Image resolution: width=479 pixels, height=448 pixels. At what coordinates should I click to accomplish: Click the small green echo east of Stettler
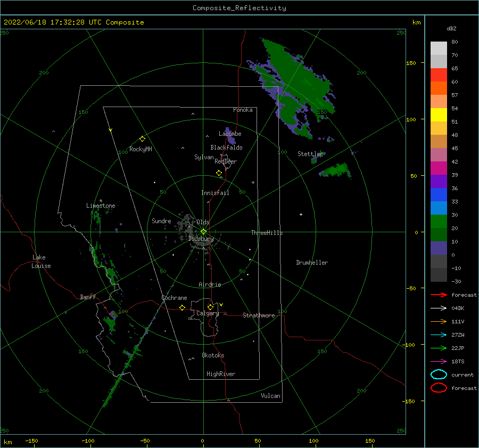tap(335, 170)
